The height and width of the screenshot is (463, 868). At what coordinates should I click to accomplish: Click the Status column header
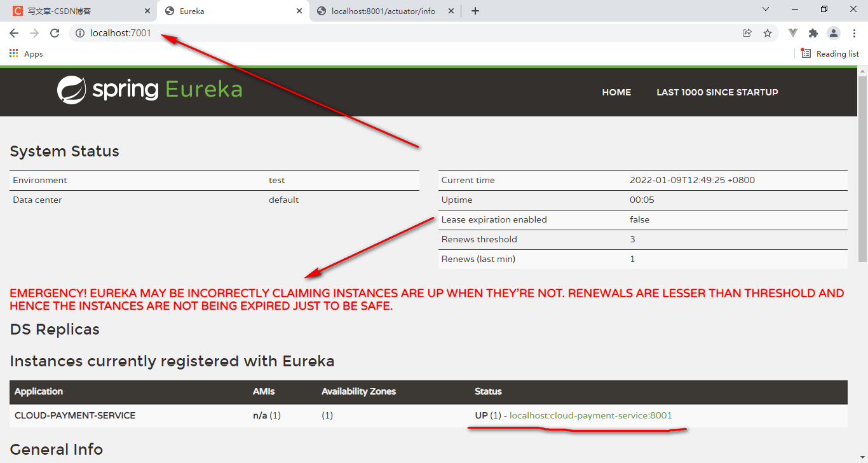coord(488,391)
